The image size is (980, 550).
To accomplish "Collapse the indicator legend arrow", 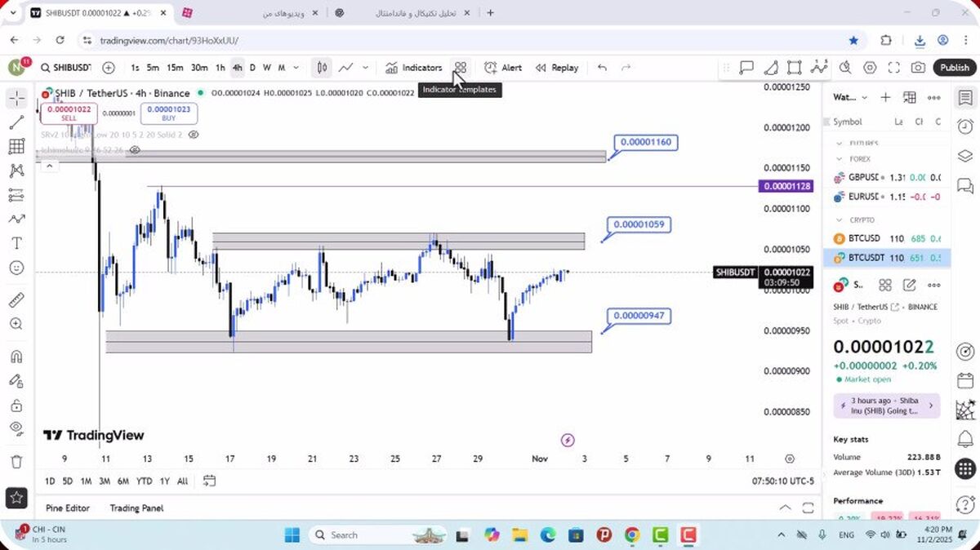I will [x=49, y=166].
